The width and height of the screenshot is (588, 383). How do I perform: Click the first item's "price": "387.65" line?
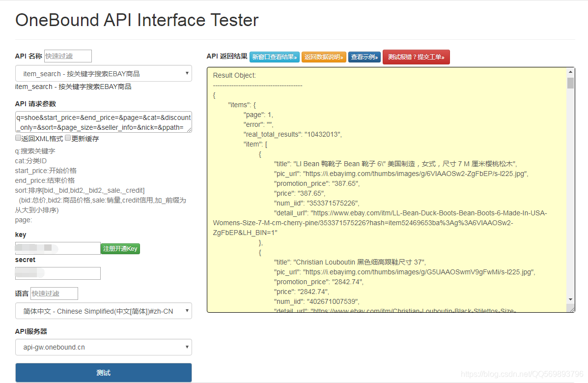click(x=300, y=193)
